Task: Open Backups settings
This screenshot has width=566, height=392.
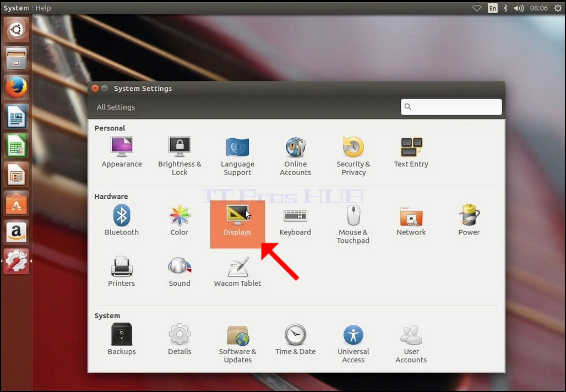Action: 122,339
